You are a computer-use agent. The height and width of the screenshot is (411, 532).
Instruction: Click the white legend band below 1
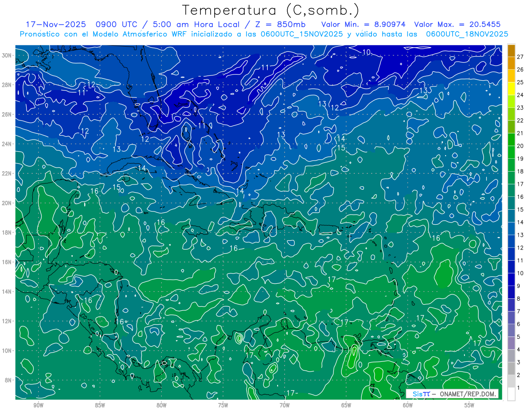coord(511,394)
